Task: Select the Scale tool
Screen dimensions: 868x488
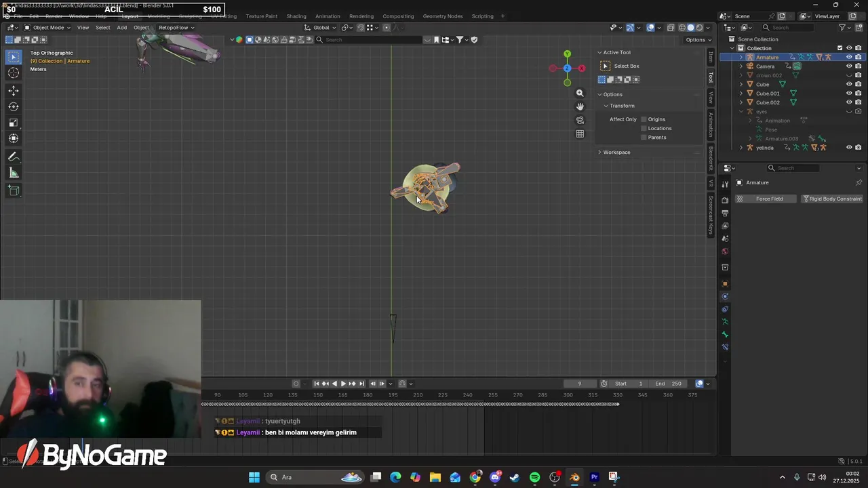Action: [14, 123]
